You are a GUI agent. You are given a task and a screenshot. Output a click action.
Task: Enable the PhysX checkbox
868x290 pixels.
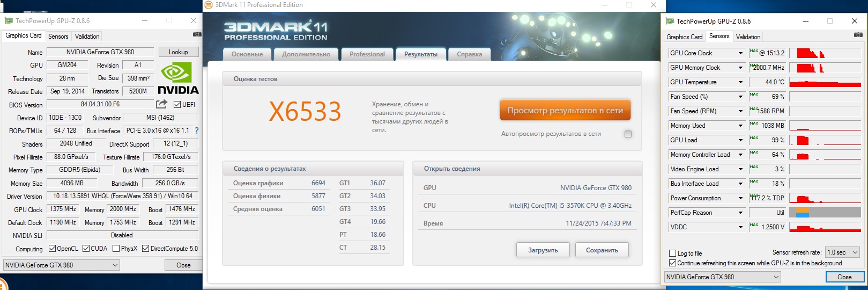point(116,249)
